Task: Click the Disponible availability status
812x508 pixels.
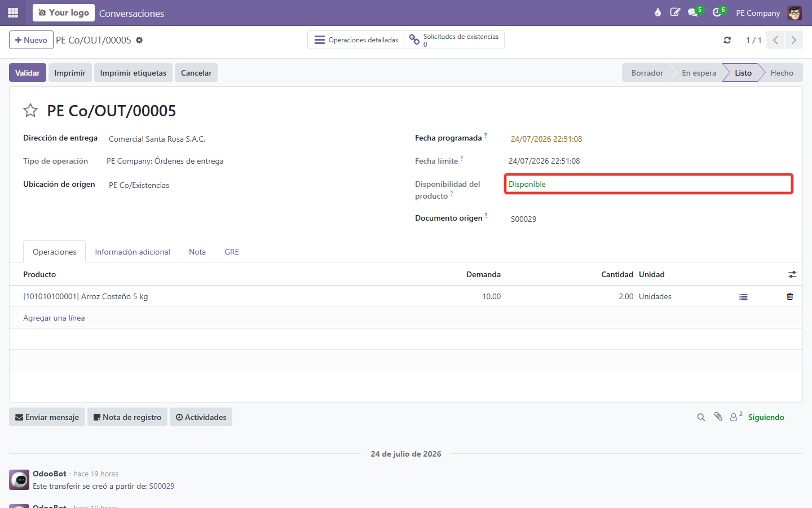Action: click(x=527, y=184)
